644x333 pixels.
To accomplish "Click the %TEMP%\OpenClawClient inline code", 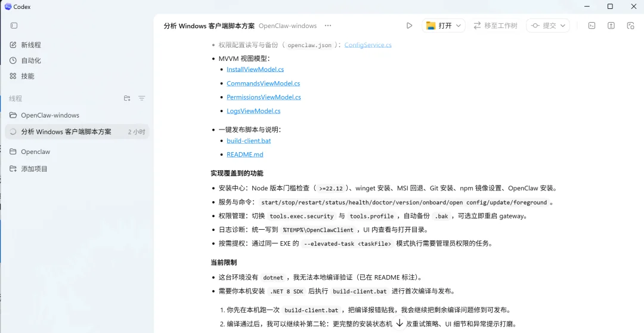I will click(x=318, y=230).
